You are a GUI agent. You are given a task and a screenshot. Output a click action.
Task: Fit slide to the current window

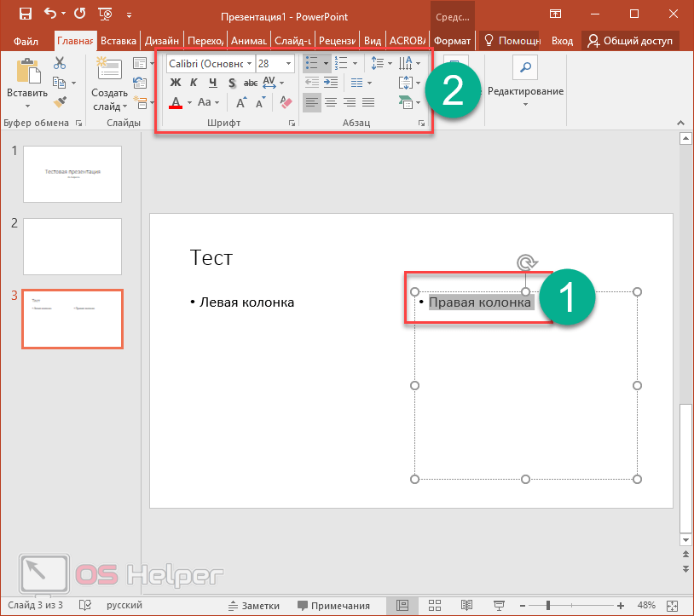tap(672, 606)
